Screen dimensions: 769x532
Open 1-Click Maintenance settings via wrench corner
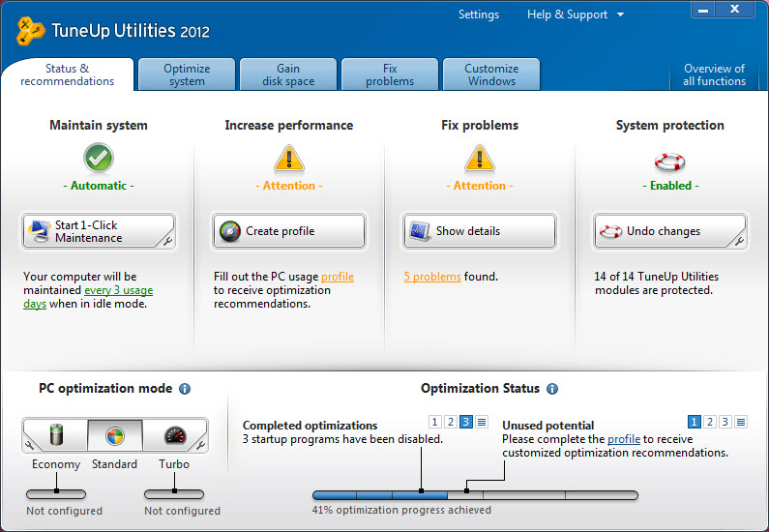point(167,241)
